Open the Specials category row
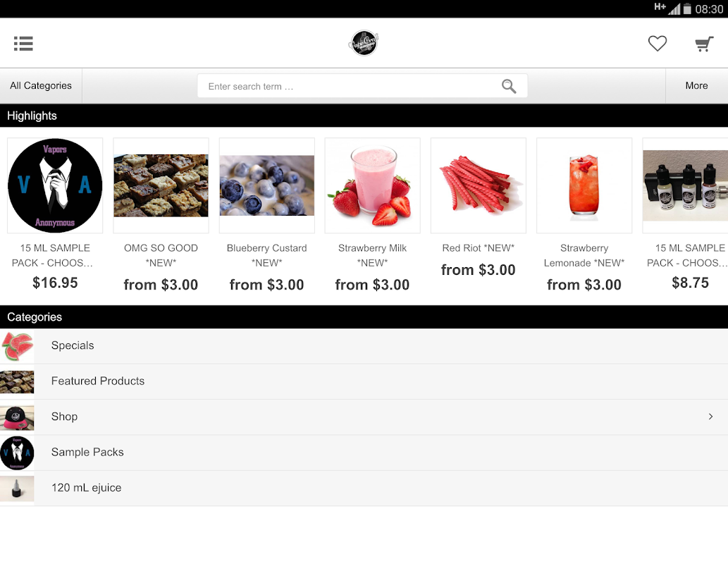Screen dimensions: 728x564 coord(364,346)
